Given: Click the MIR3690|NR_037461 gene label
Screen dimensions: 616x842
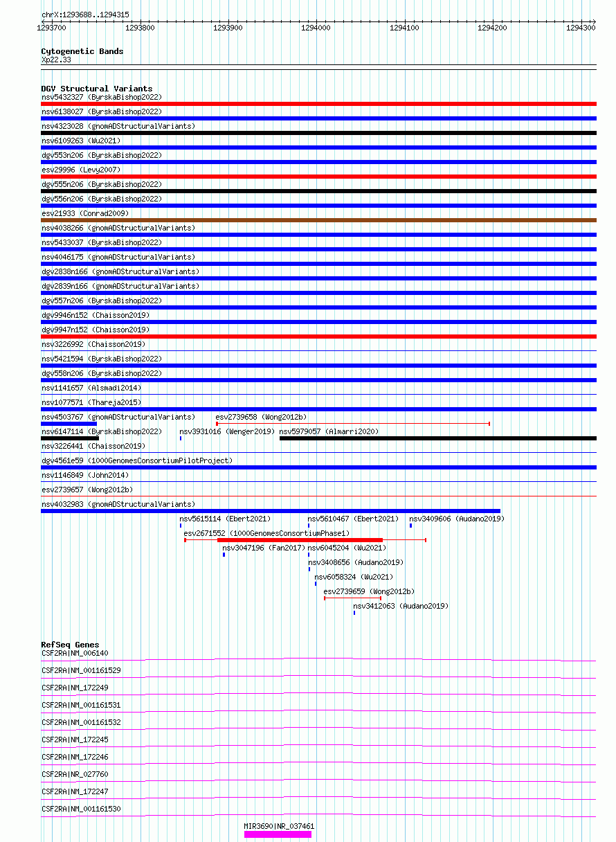Looking at the screenshot, I should tap(280, 826).
